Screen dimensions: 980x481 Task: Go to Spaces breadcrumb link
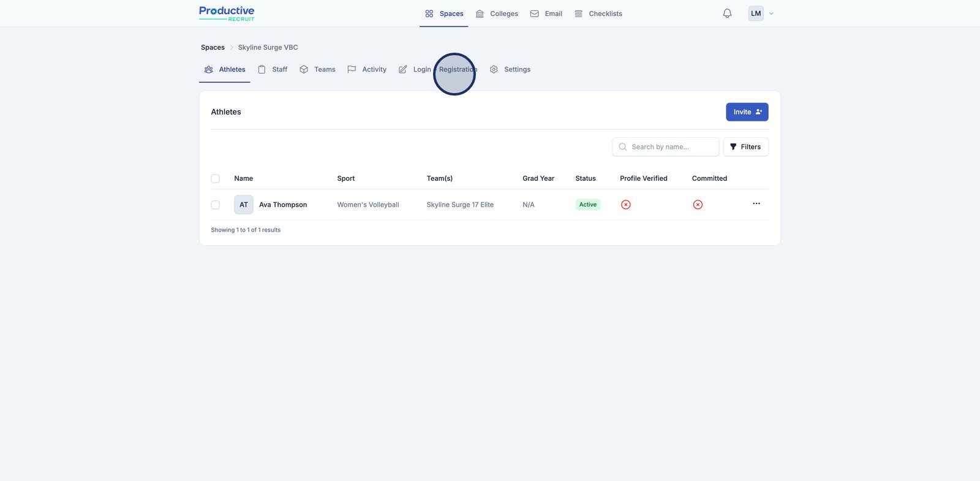coord(213,47)
